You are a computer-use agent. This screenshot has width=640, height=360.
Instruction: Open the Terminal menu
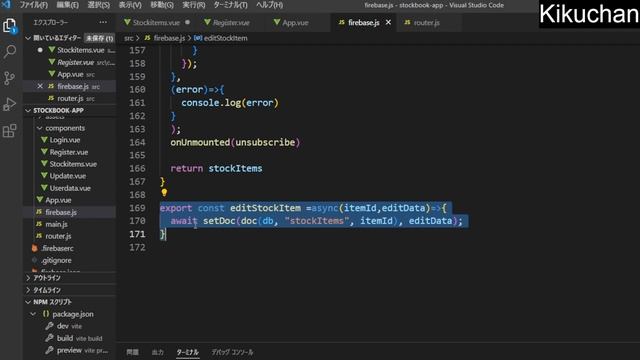(x=231, y=5)
